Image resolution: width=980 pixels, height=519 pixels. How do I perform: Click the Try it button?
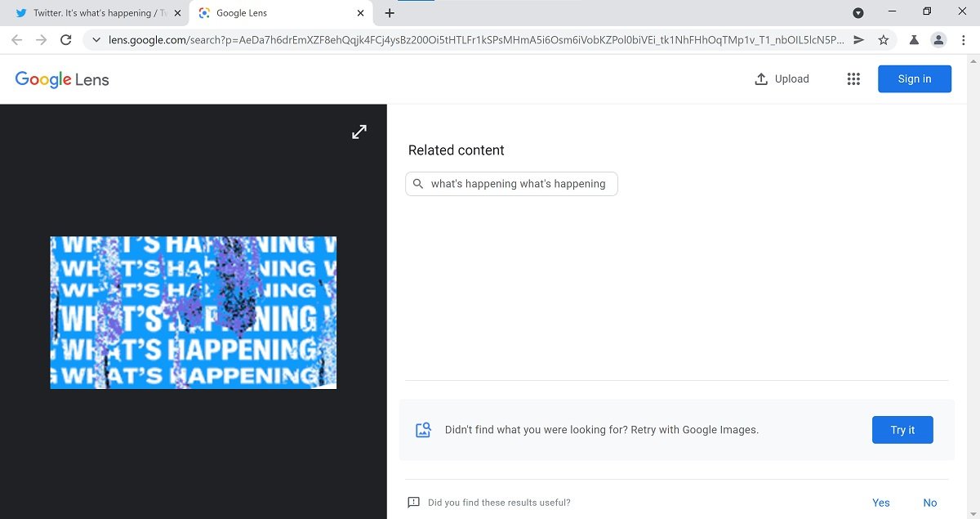coord(902,430)
